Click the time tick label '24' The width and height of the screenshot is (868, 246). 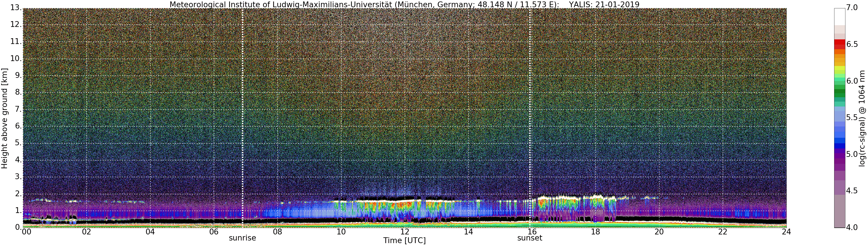click(x=786, y=232)
